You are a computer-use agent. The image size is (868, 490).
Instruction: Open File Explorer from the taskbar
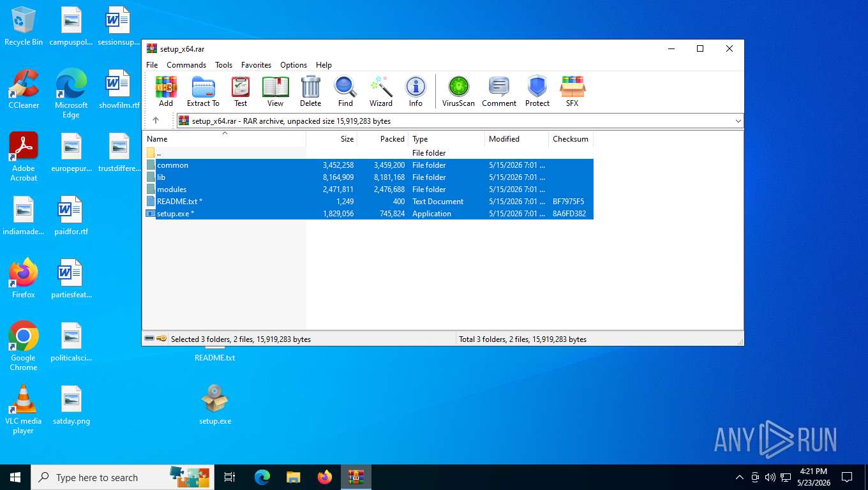click(293, 477)
